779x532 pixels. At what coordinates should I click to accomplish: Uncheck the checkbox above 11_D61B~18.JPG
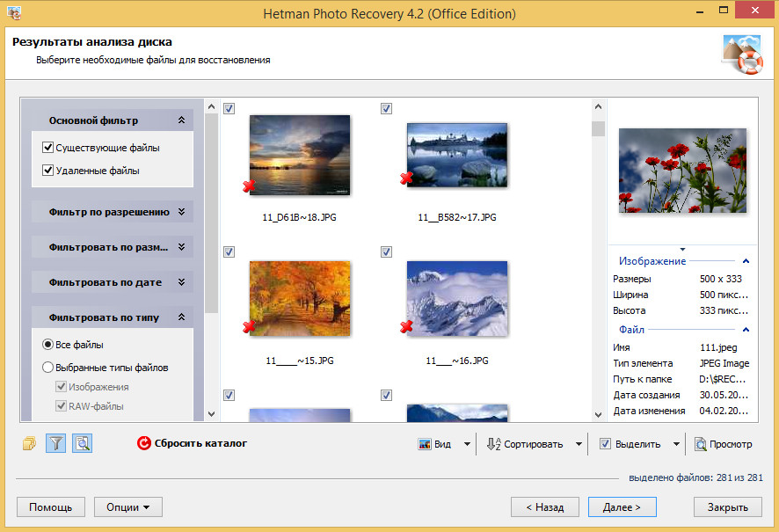(229, 108)
